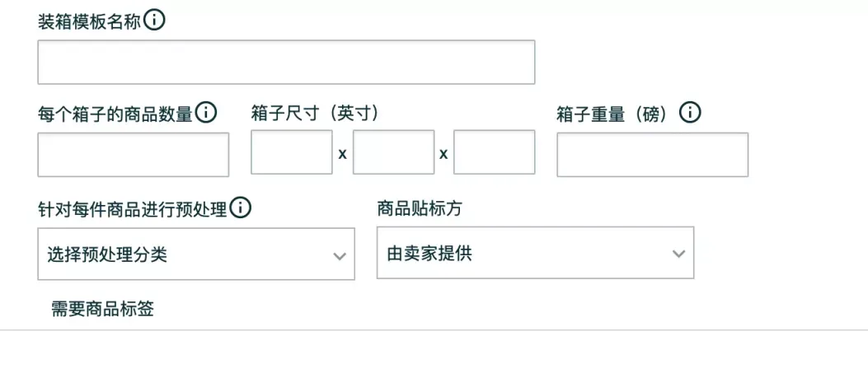The width and height of the screenshot is (868, 373).
Task: Click the 需要商品标签 text
Action: pyautogui.click(x=102, y=310)
